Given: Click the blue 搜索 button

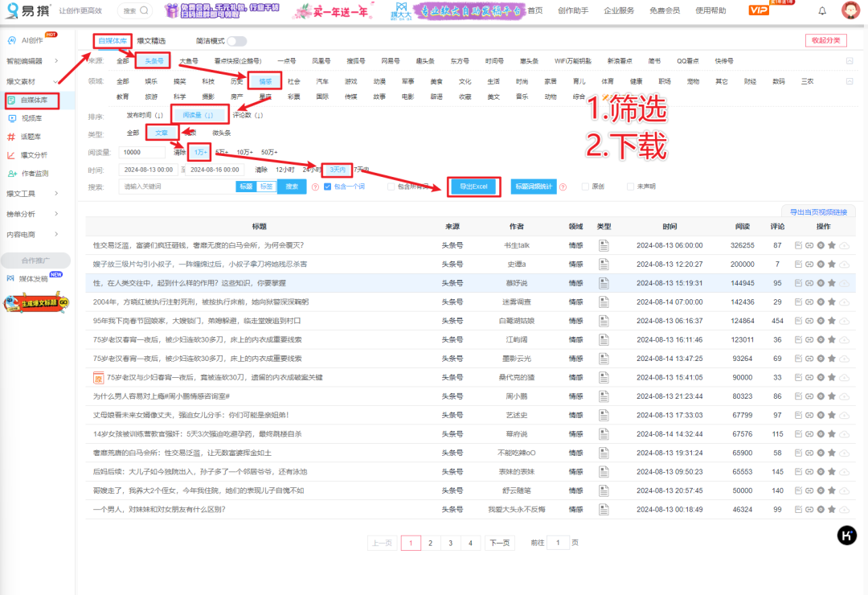Looking at the screenshot, I should pos(292,187).
